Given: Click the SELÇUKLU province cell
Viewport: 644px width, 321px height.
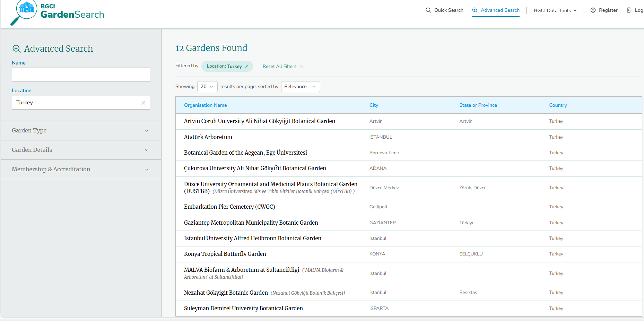Looking at the screenshot, I should 471,254.
